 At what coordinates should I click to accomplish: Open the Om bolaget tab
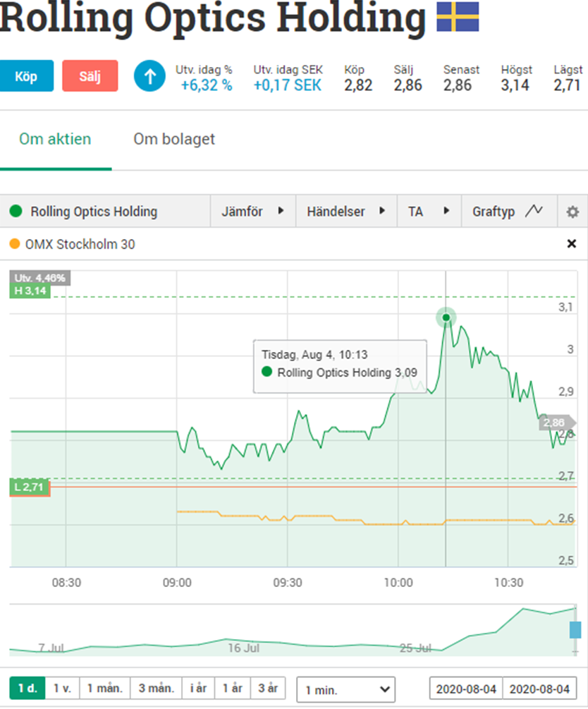click(174, 139)
